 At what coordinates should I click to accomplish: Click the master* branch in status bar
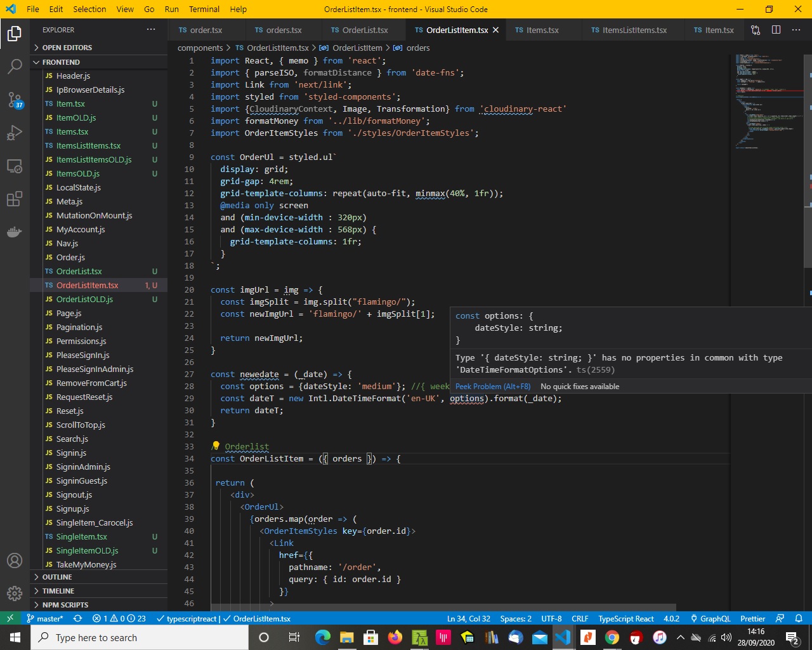pyautogui.click(x=44, y=618)
